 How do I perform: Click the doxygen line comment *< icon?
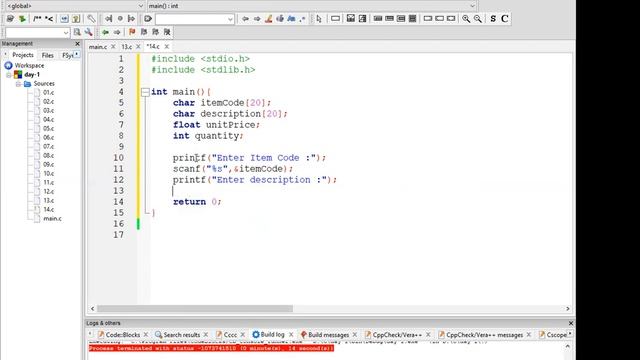(49, 19)
